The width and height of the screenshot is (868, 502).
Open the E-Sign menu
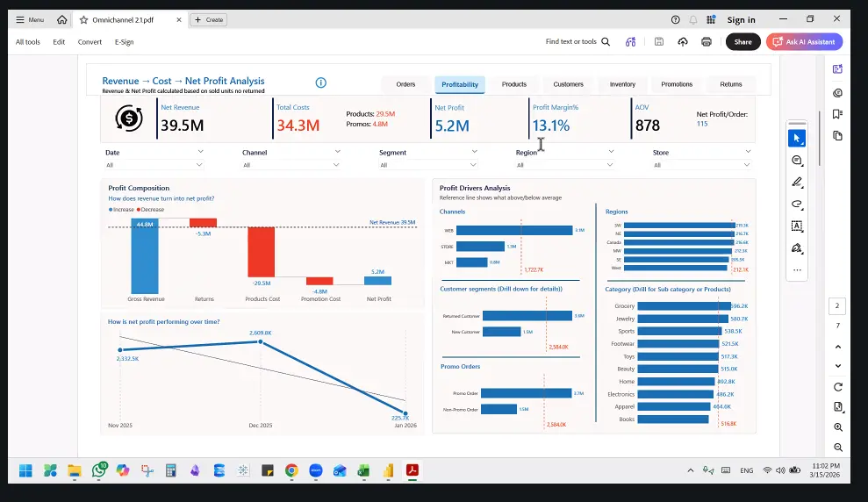124,42
